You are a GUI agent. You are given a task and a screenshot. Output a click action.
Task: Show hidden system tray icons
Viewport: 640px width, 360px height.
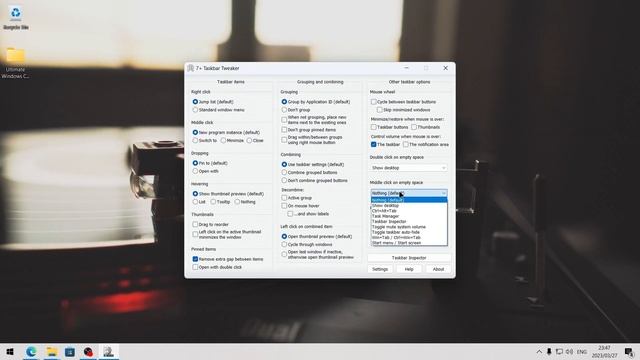(539, 351)
